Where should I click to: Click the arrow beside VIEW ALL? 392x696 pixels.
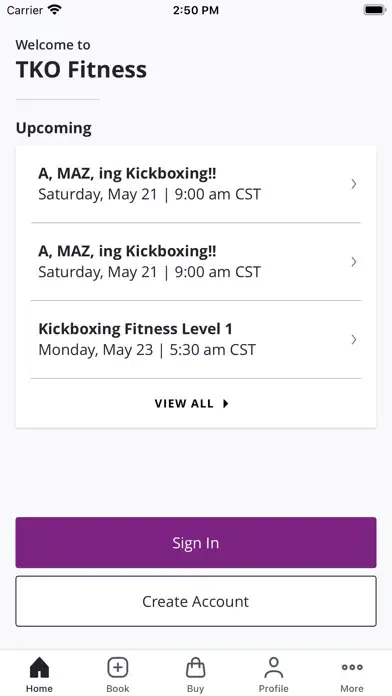click(x=226, y=403)
